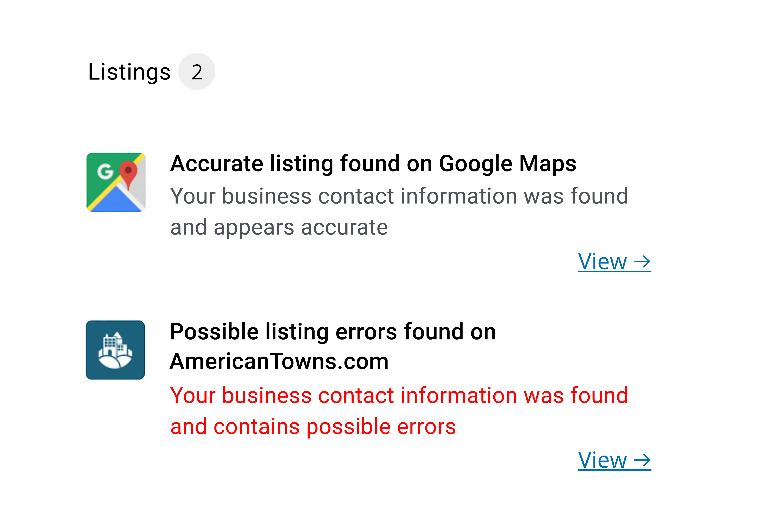765x532 pixels.
Task: Click the arrow beside Google Maps View link
Action: point(642,262)
